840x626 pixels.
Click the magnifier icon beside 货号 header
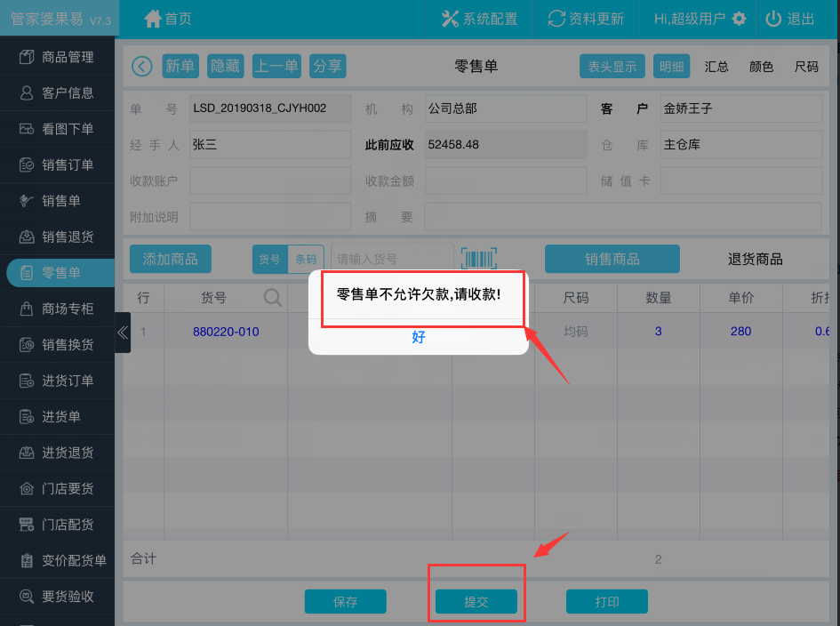274,297
